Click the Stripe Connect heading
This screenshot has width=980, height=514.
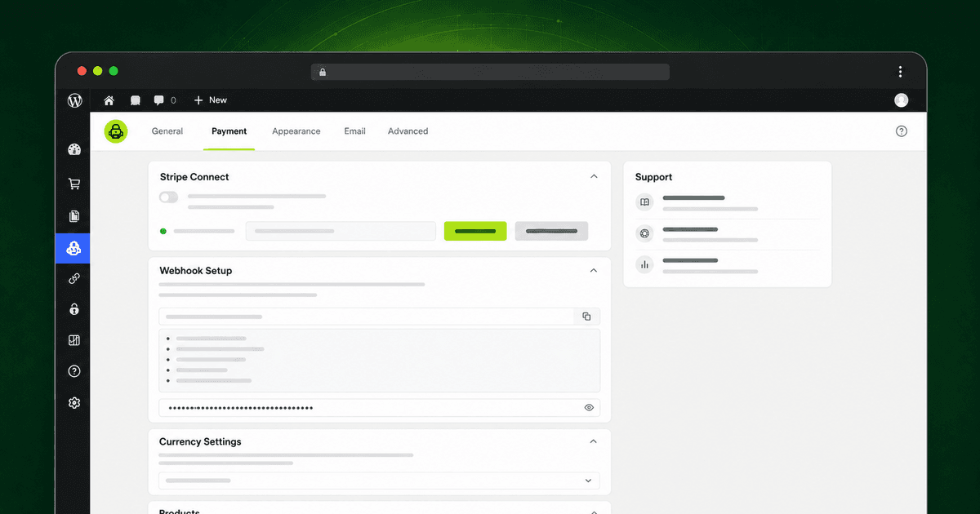pos(194,177)
